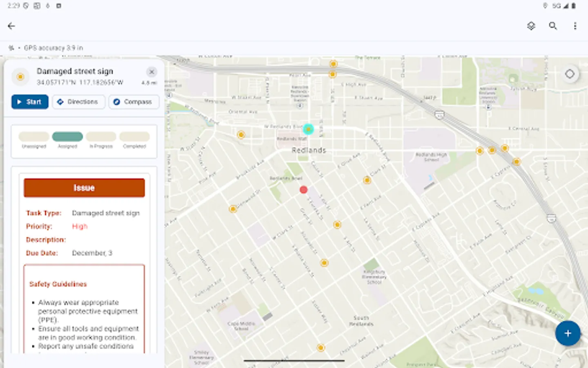Viewport: 588px width, 368px height.
Task: Select the red Issue marker on the map
Action: click(303, 189)
